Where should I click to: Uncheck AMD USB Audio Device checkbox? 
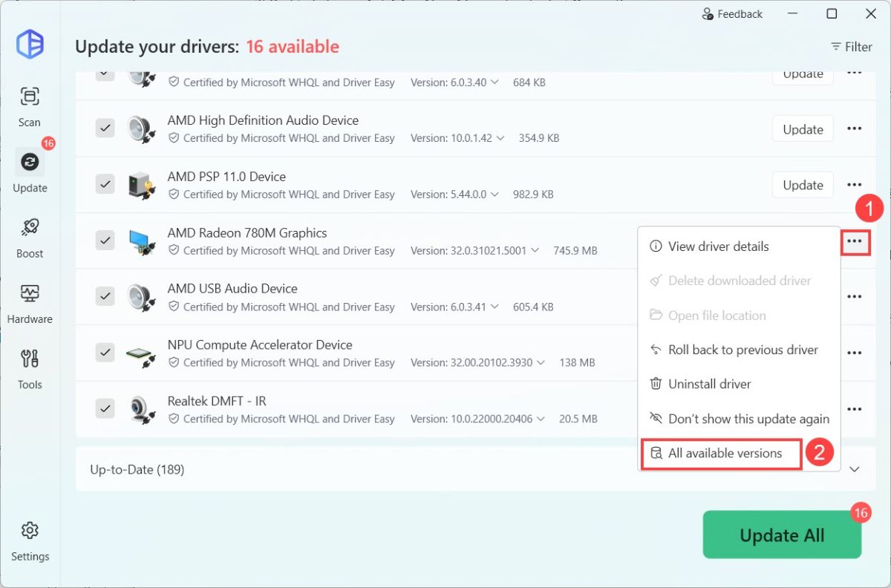pos(105,296)
